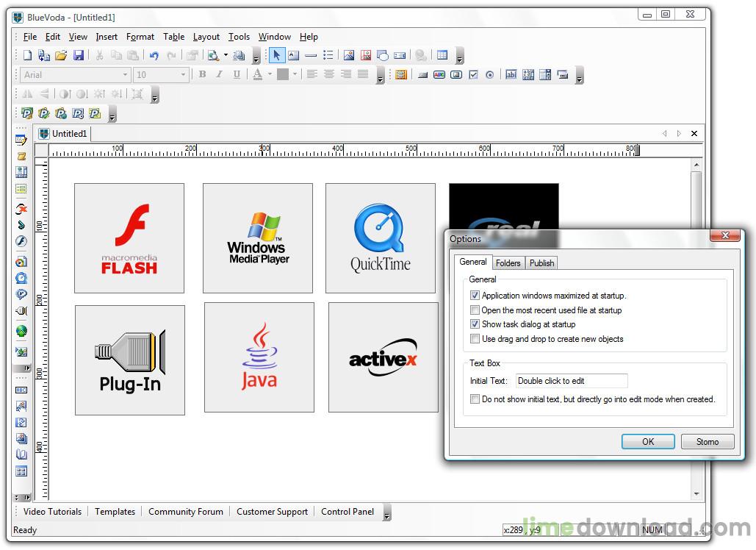Open the font color dropdown arrow

coord(269,74)
